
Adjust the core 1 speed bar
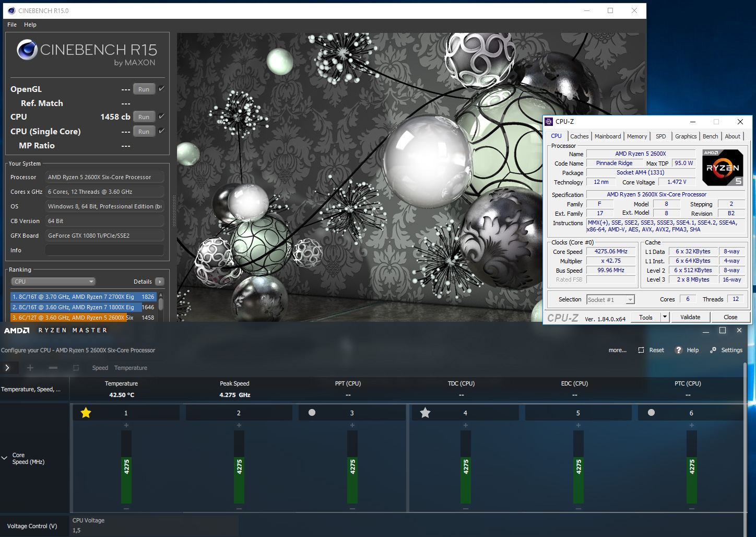(x=126, y=466)
